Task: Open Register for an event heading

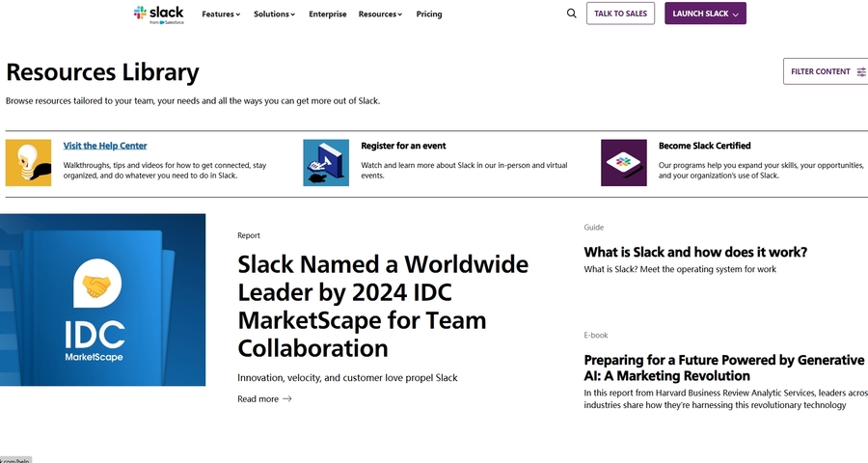Action: (403, 146)
